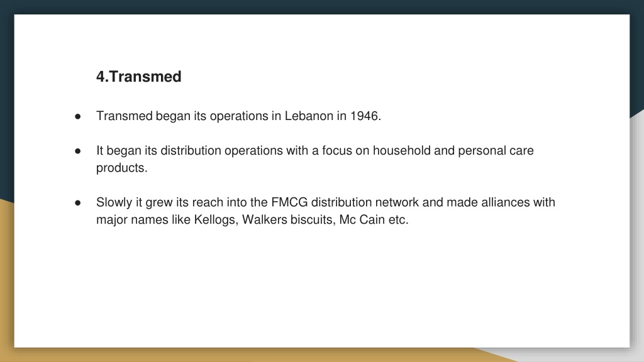Click the 'FMCG' abbreviation in third bullet
644x362 pixels.
289,202
